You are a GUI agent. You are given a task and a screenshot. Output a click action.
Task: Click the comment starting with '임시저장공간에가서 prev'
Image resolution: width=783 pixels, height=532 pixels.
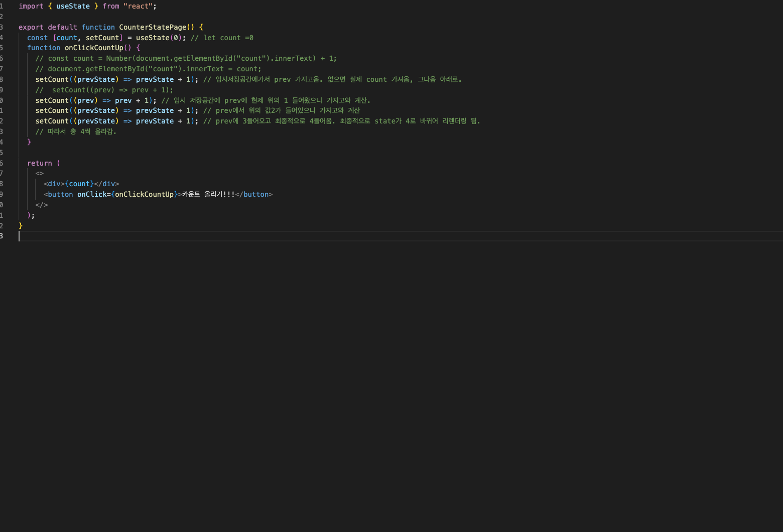pos(332,79)
